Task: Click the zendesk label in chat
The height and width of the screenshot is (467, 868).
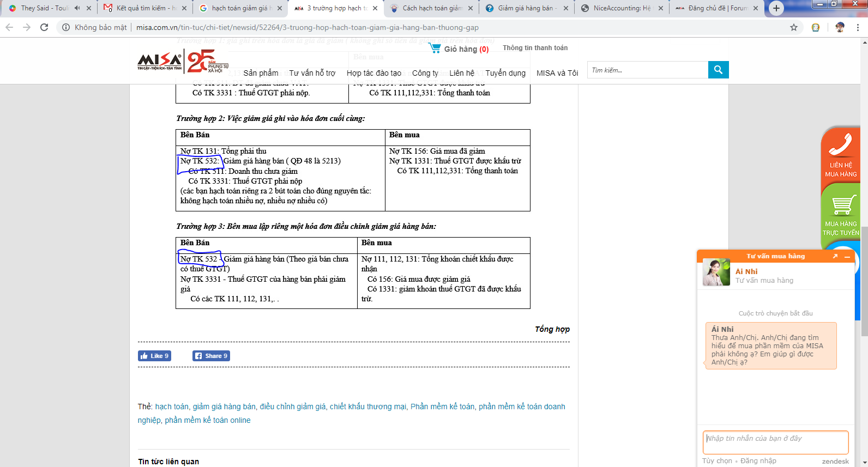Action: (835, 462)
